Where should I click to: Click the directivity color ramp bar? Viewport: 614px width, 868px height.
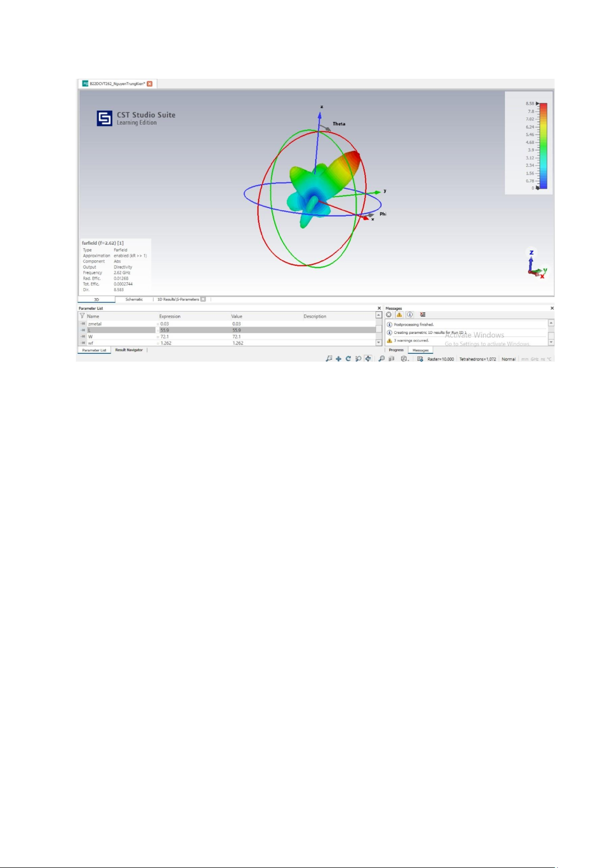543,146
